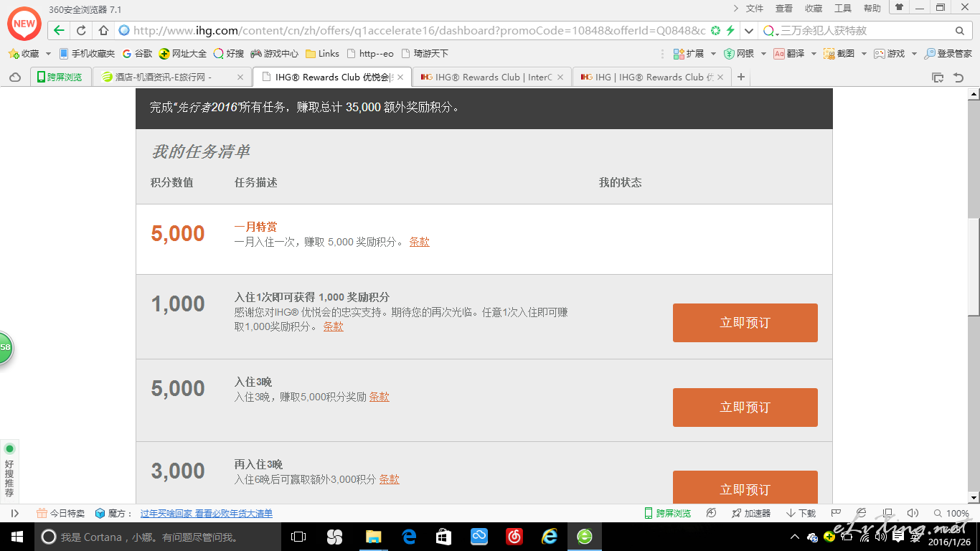Open the 扩展 extensions button

click(689, 54)
